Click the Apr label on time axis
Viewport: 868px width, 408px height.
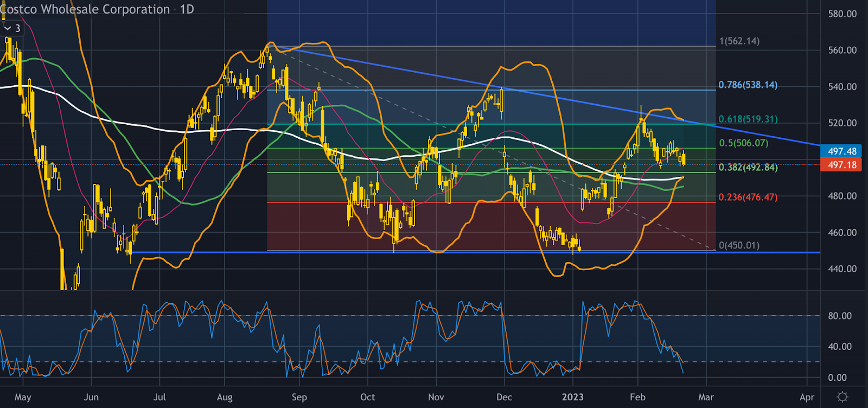(x=807, y=397)
